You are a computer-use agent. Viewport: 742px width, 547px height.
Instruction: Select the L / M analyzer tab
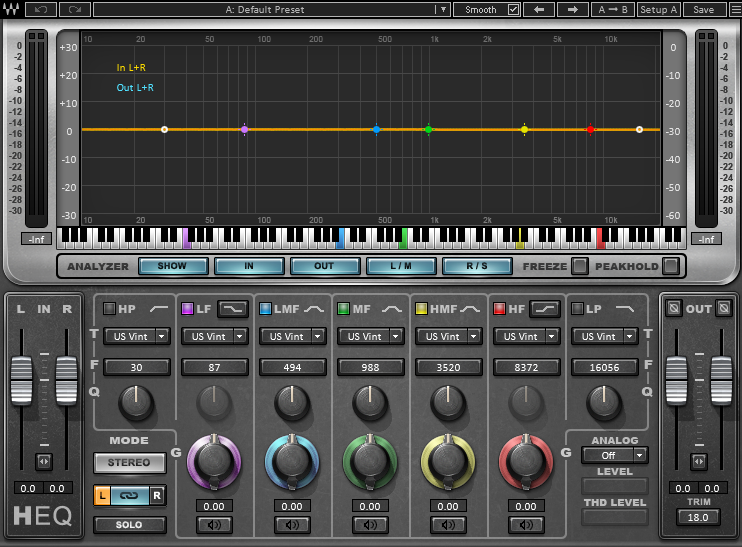point(401,266)
